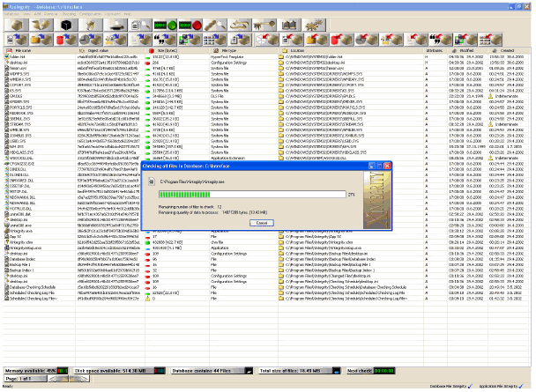Screen dimensions: 536x392
Task: Sort by Size (bytes) column header
Action: (177, 50)
